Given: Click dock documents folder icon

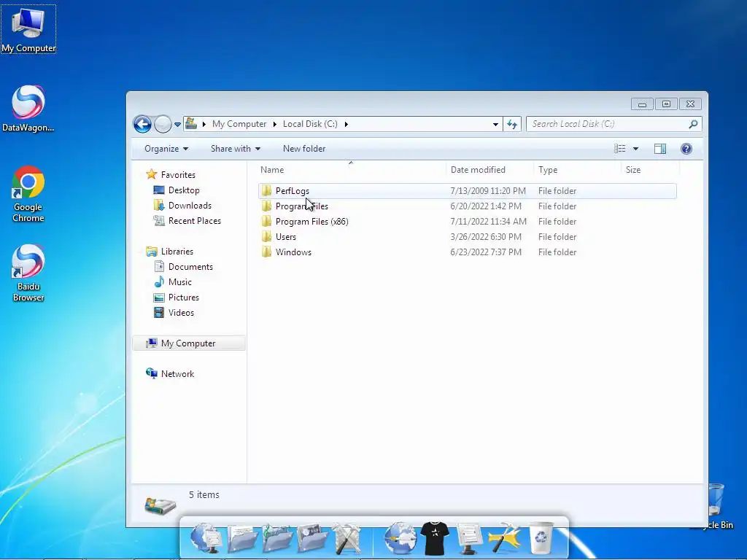Looking at the screenshot, I should 242,538.
